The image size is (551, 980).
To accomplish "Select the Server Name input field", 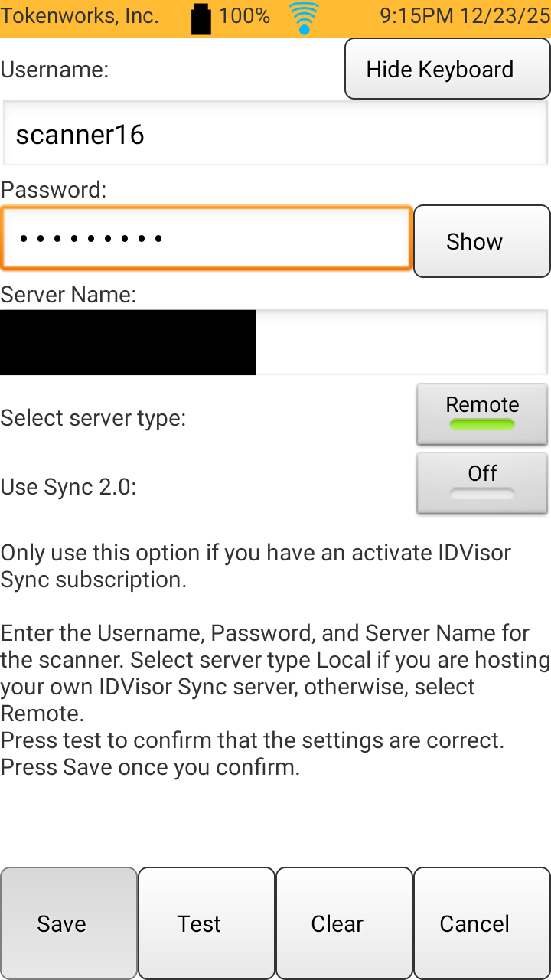I will pos(401,342).
